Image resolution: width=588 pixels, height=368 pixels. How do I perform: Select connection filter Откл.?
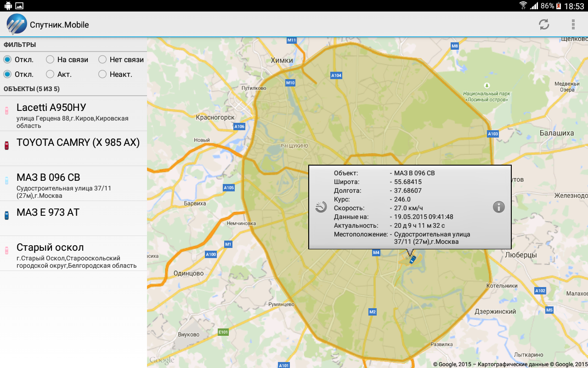[18, 59]
